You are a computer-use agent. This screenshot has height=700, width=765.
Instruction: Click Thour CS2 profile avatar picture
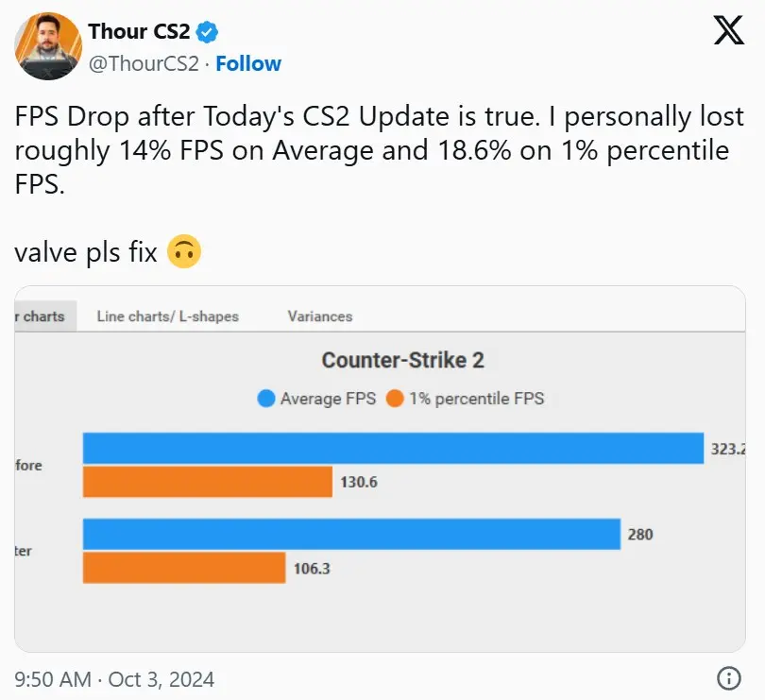48,46
